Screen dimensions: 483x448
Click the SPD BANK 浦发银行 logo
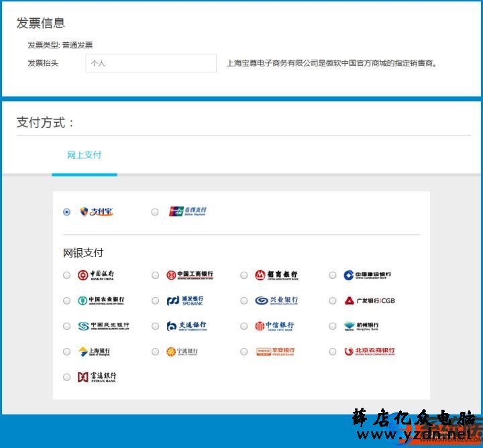pyautogui.click(x=185, y=300)
